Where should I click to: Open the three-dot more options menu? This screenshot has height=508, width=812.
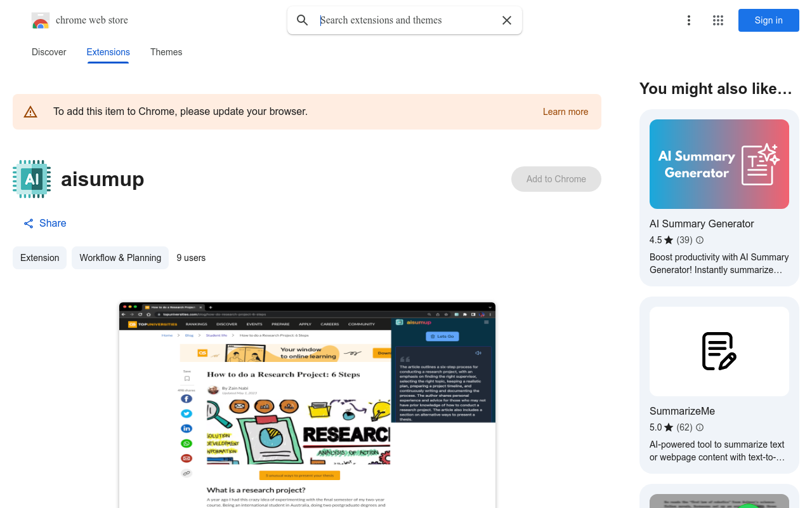689,20
